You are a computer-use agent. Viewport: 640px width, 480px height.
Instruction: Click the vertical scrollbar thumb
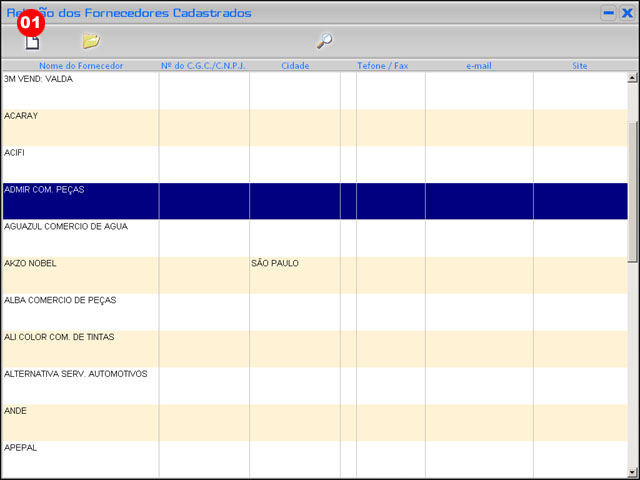(x=632, y=190)
